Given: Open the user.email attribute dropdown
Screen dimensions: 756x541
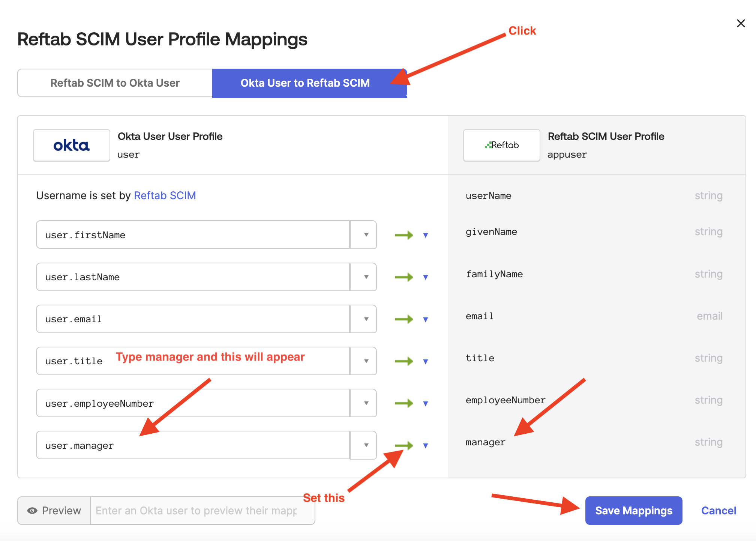Looking at the screenshot, I should click(x=363, y=319).
